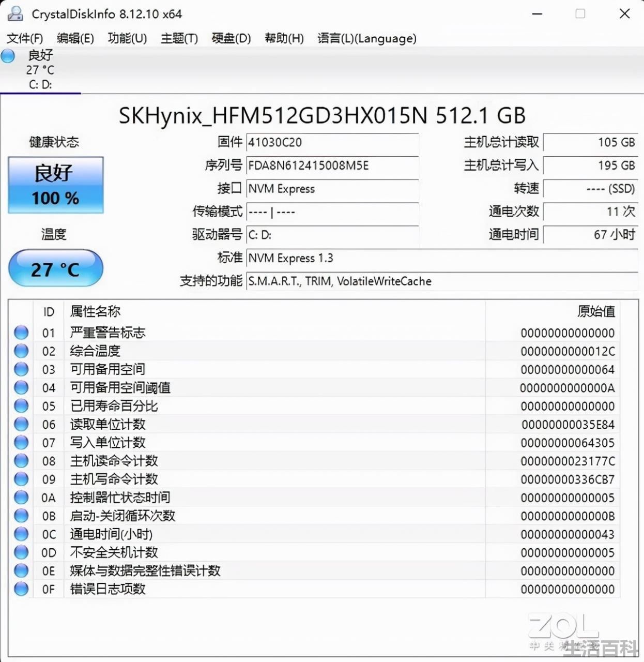Select the 读取单位计数 attribute row
The image size is (644, 662).
(x=314, y=424)
